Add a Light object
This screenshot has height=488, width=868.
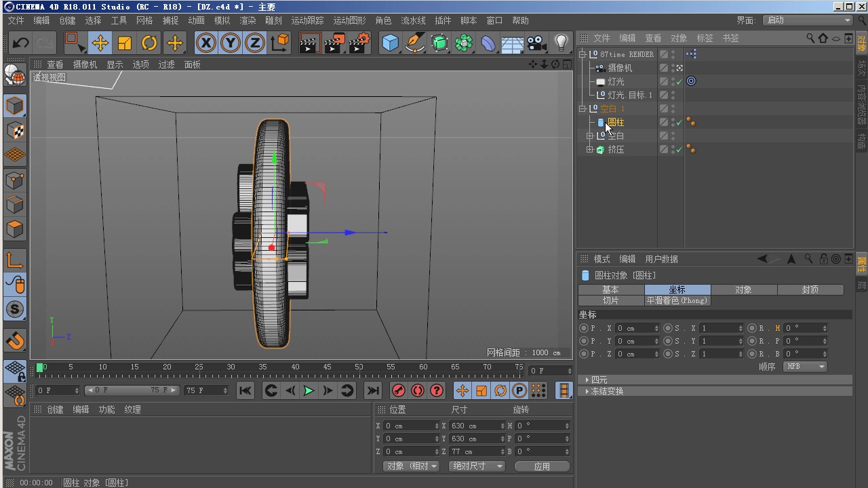click(561, 44)
